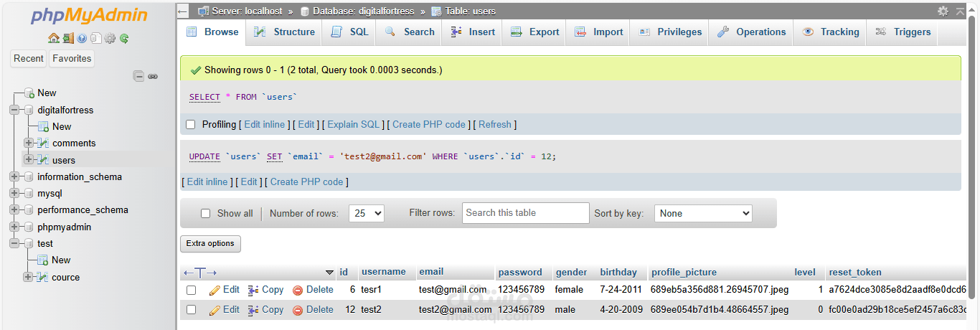This screenshot has width=980, height=330.
Task: Click the Database: digitalfortress breadcrumb
Action: point(362,11)
